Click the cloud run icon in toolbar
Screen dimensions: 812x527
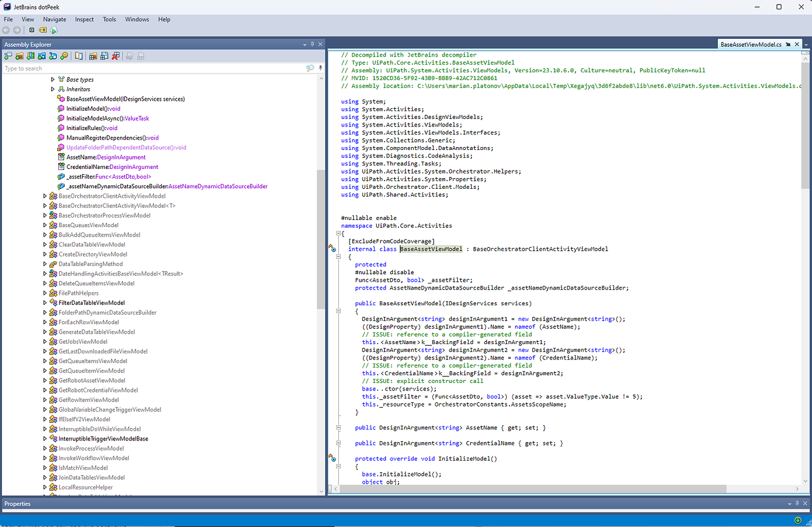(54, 30)
